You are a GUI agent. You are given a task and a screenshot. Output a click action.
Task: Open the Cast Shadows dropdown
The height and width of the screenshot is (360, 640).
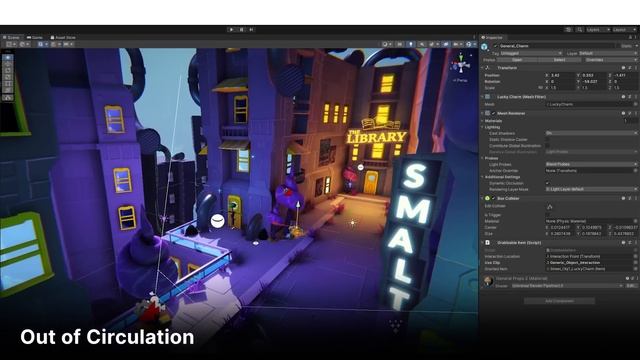[591, 133]
